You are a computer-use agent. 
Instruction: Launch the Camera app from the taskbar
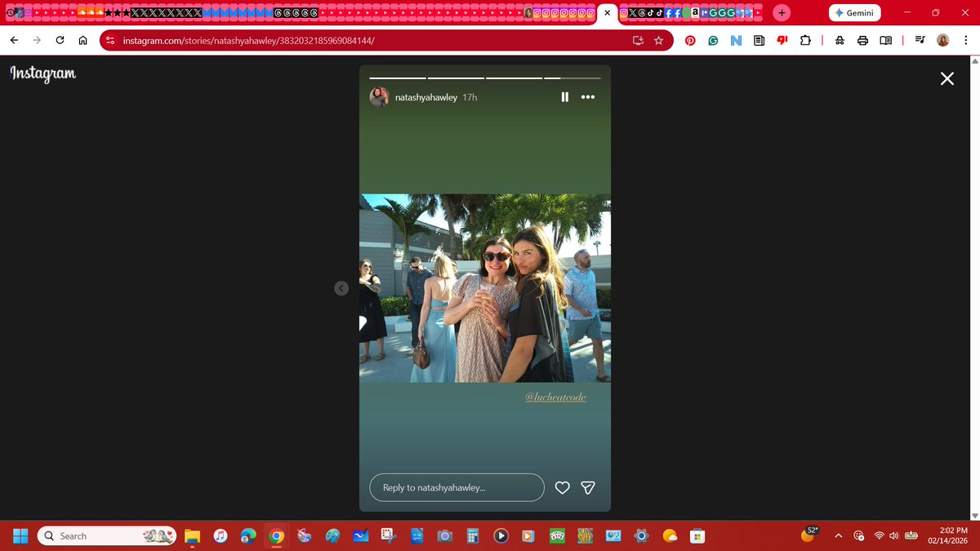(x=444, y=535)
